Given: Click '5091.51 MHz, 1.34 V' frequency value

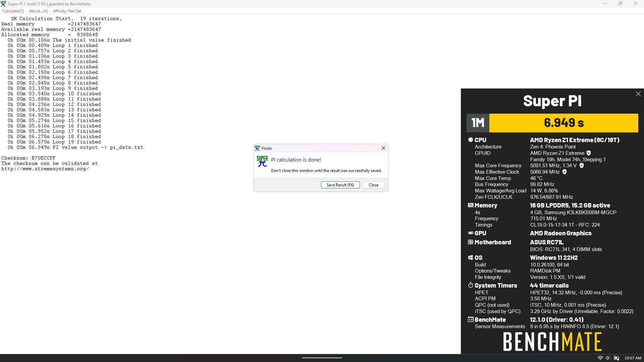Looking at the screenshot, I should pos(553,166).
